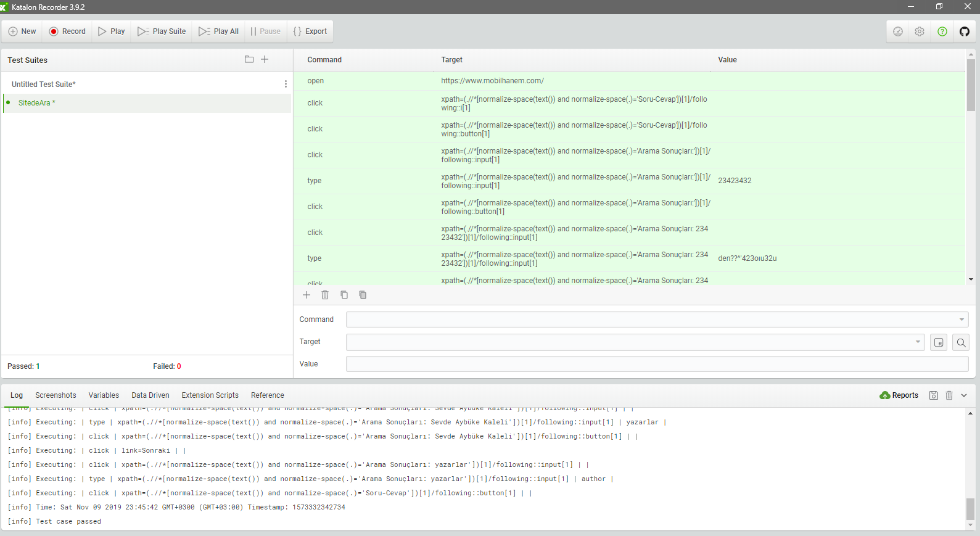Open the Command dropdown field

pyautogui.click(x=657, y=320)
